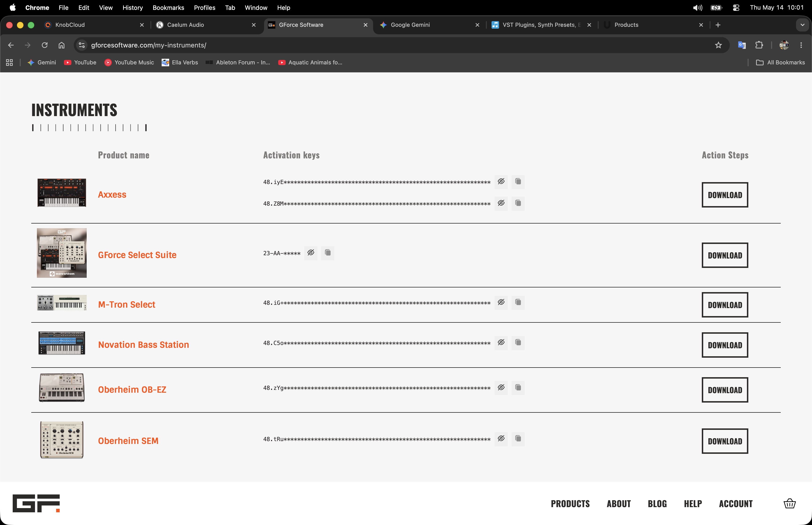Click the Oberheim SEM thumbnail
Image resolution: width=812 pixels, height=525 pixels.
(62, 440)
